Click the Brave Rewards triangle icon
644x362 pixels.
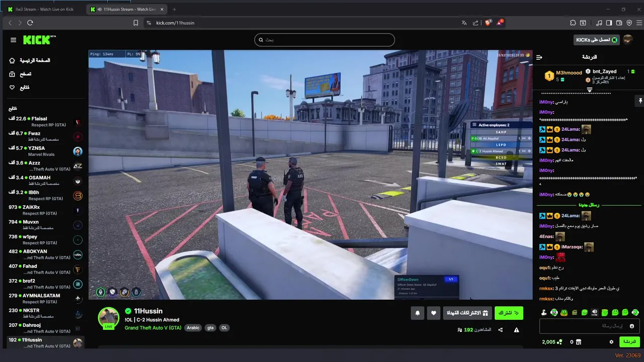click(500, 23)
